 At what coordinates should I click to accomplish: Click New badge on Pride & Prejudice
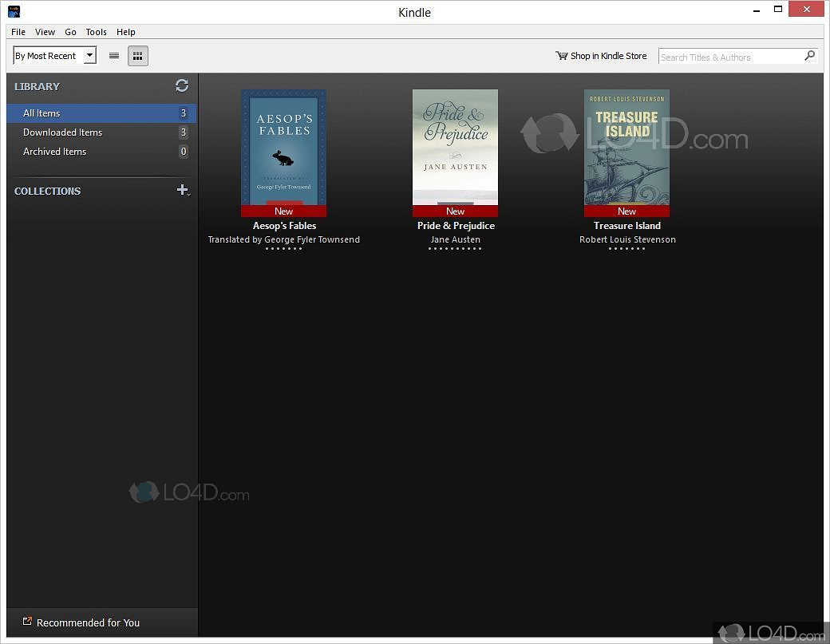coord(455,211)
